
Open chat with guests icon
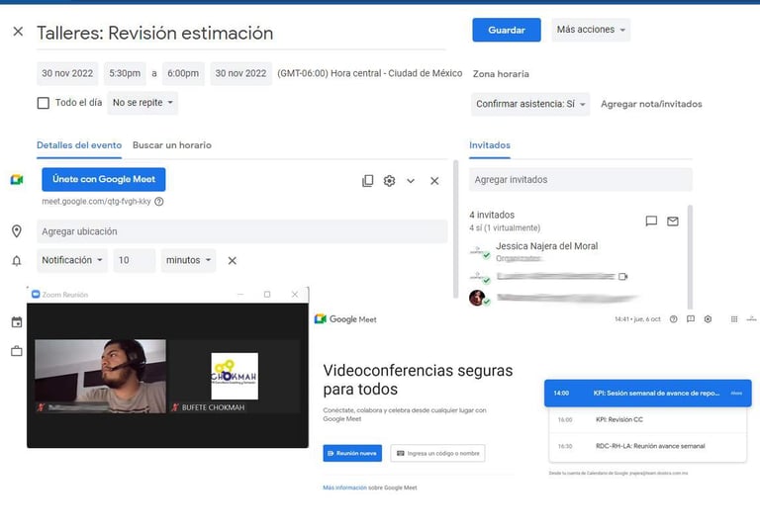point(651,222)
